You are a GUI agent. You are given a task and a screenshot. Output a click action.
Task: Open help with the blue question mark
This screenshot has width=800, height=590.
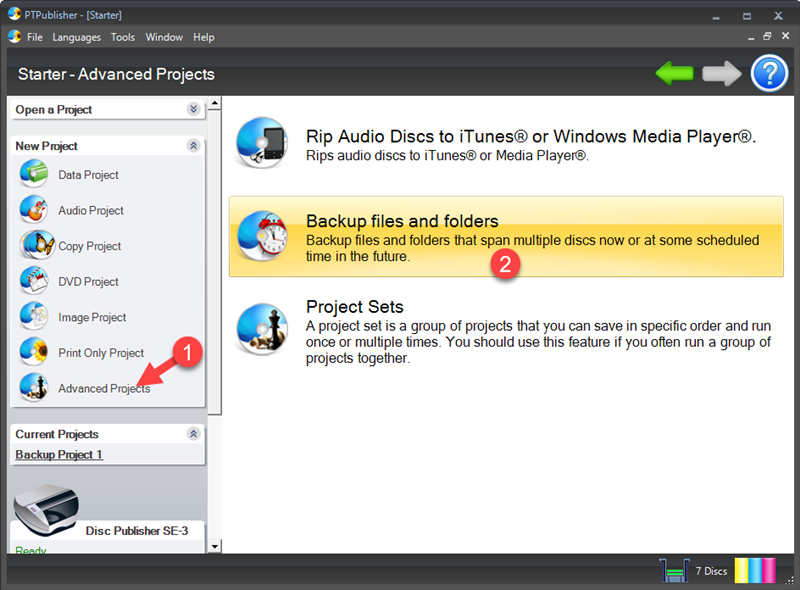769,73
